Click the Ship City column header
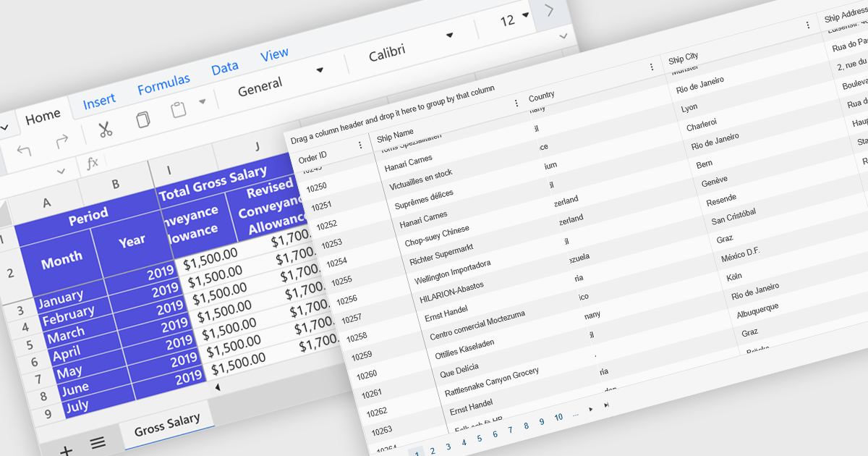868x456 pixels. point(684,58)
